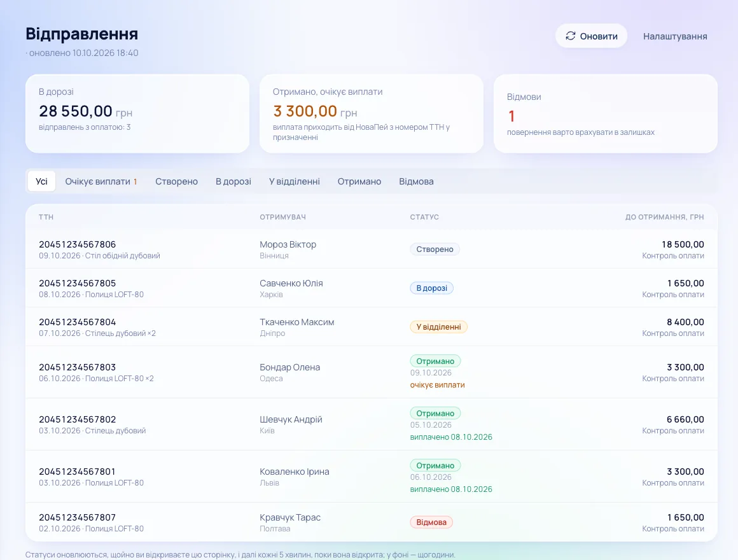The height and width of the screenshot is (560, 738).
Task: Click TTH number 20451234567805
Action: pos(77,283)
